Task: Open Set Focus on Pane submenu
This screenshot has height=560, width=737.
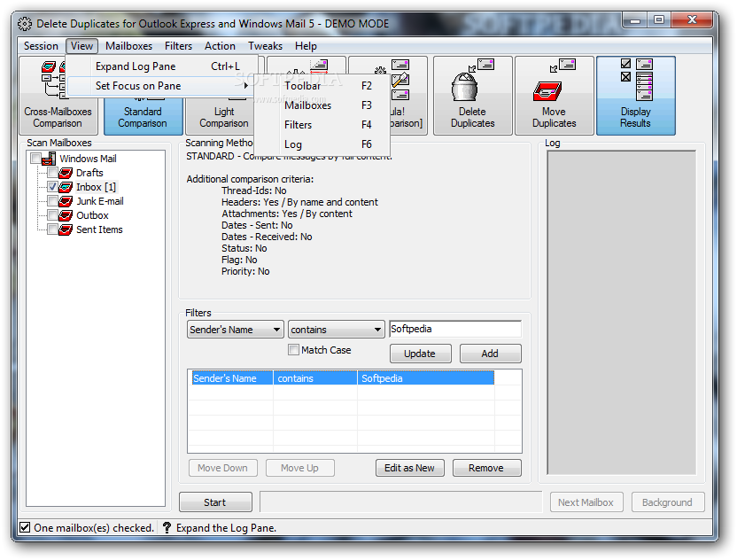Action: (161, 86)
